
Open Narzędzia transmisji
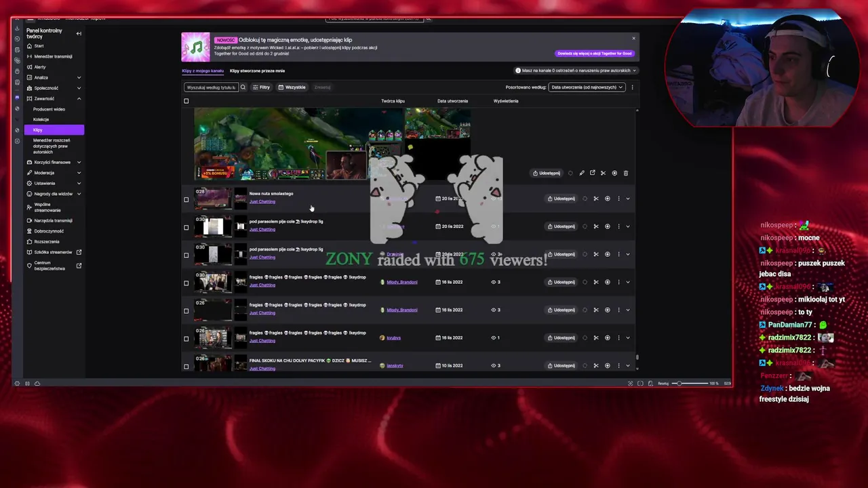(54, 220)
